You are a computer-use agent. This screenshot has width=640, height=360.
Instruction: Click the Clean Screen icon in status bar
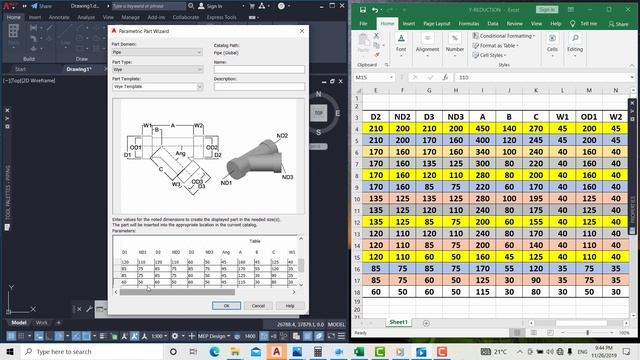tap(331, 336)
